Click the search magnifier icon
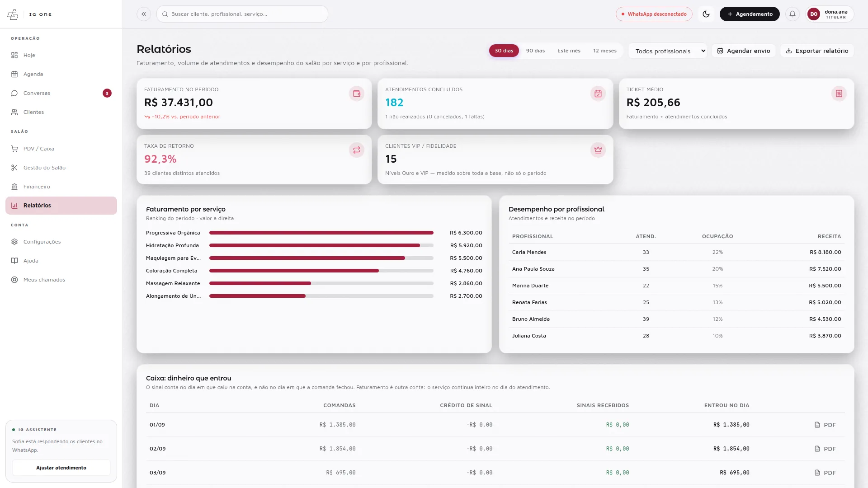Viewport: 868px width, 488px height. [x=165, y=14]
